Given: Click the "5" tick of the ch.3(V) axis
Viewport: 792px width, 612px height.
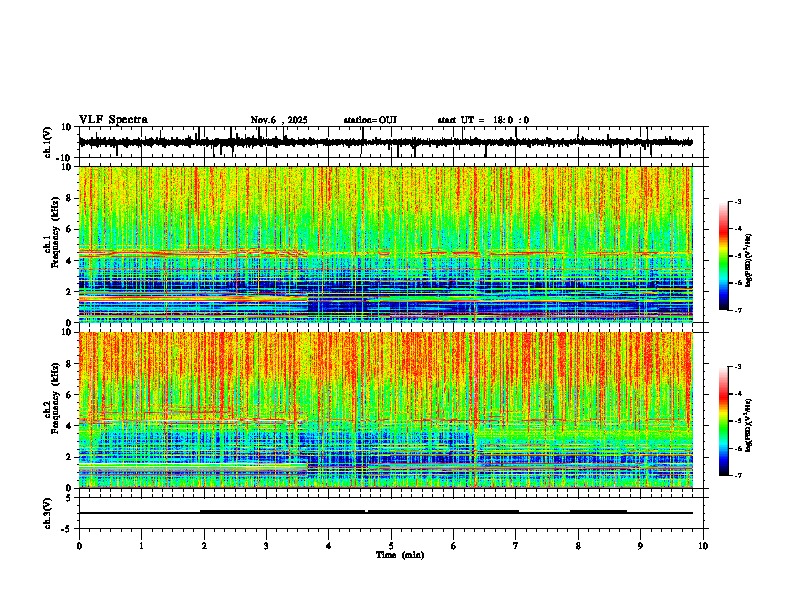Looking at the screenshot, I should point(70,497).
